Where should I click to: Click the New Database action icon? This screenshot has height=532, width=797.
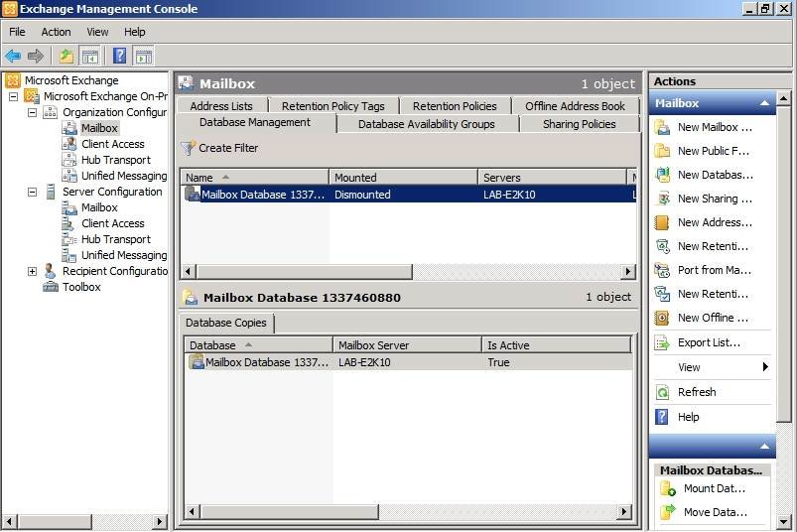click(x=662, y=175)
